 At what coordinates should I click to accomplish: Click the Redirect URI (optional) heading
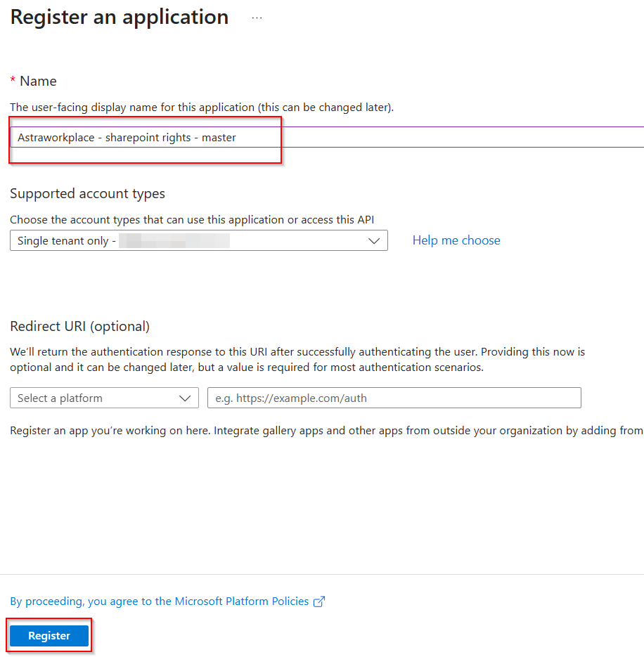79,326
